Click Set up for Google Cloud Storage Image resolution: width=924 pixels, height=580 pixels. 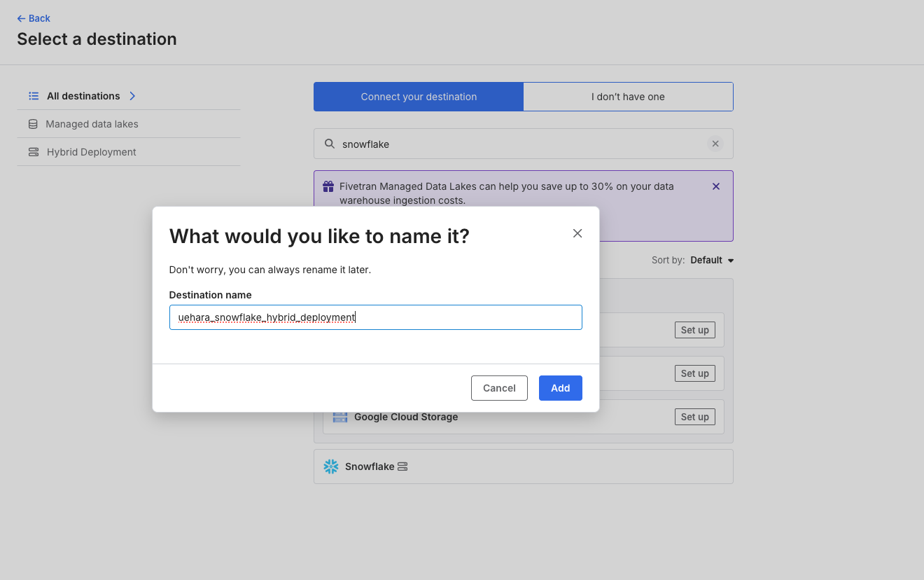[x=694, y=417]
